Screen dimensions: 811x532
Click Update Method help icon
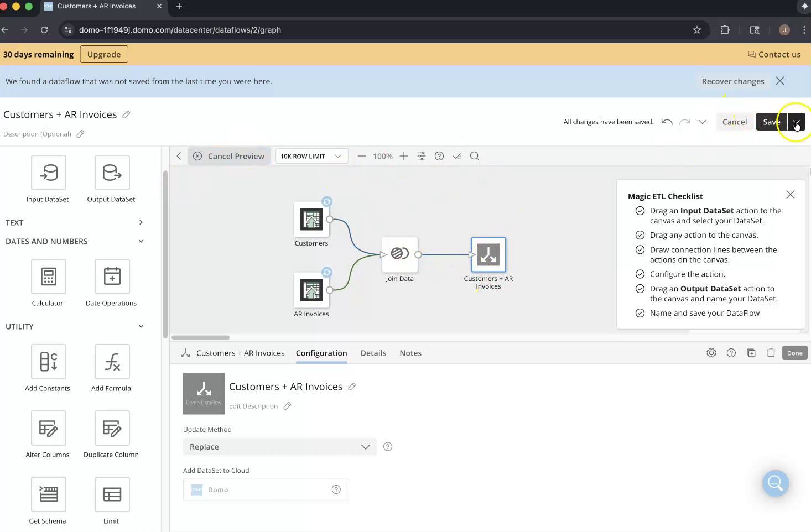pyautogui.click(x=388, y=447)
